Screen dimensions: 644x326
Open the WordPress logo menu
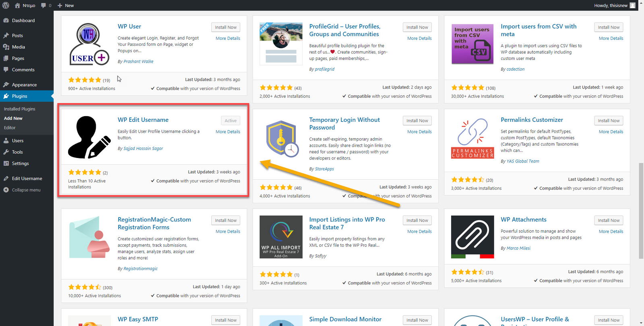click(6, 5)
